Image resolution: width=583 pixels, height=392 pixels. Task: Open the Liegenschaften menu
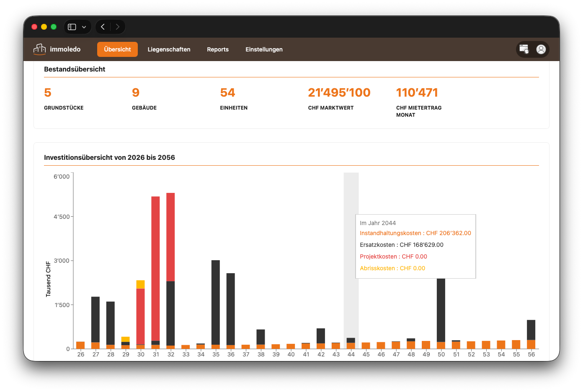(x=169, y=49)
